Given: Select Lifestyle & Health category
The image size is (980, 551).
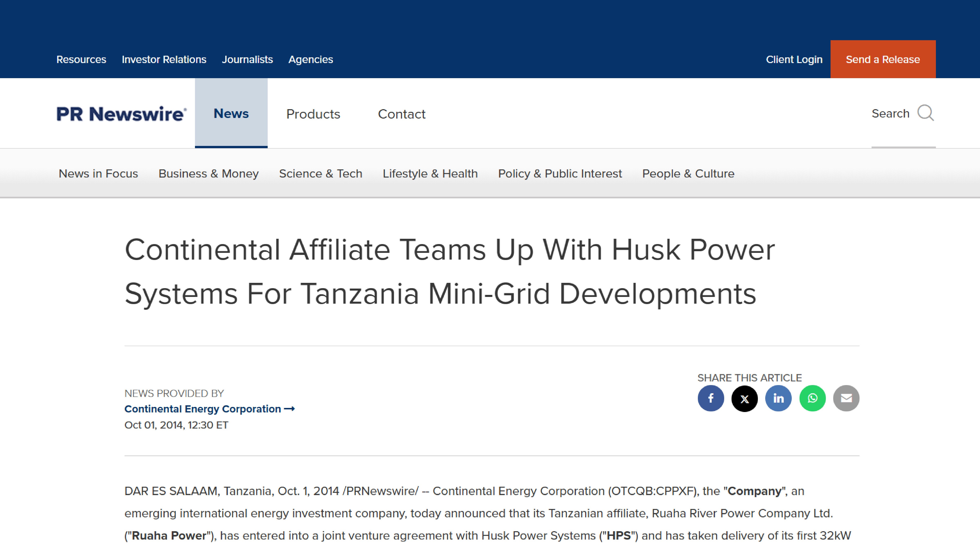Looking at the screenshot, I should click(430, 173).
